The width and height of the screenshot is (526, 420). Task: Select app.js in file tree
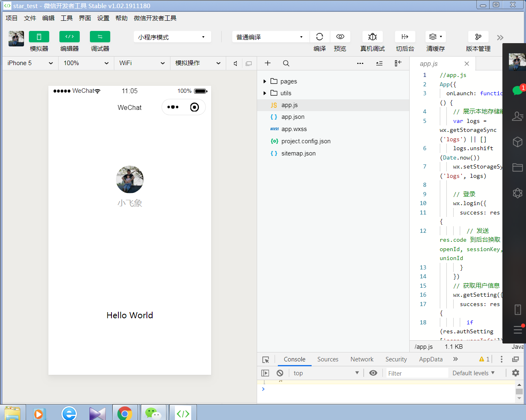(333, 105)
